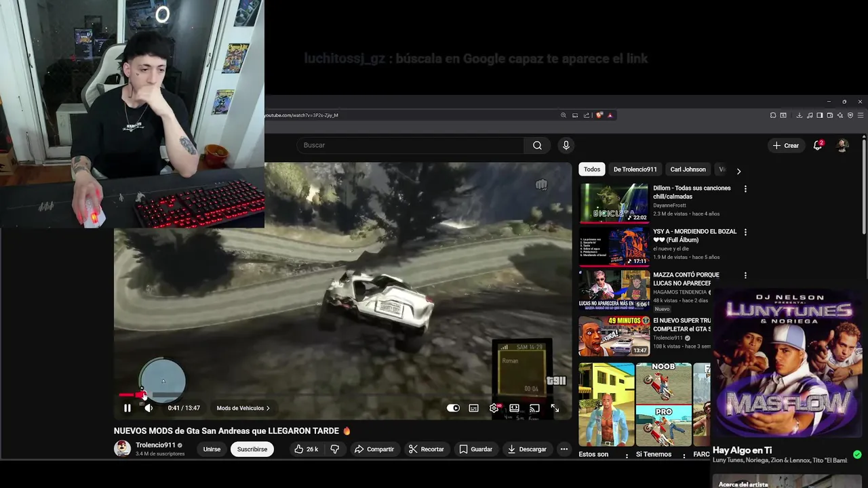Open the browser downloads icon
Screen dimensions: 868x488
pos(800,115)
